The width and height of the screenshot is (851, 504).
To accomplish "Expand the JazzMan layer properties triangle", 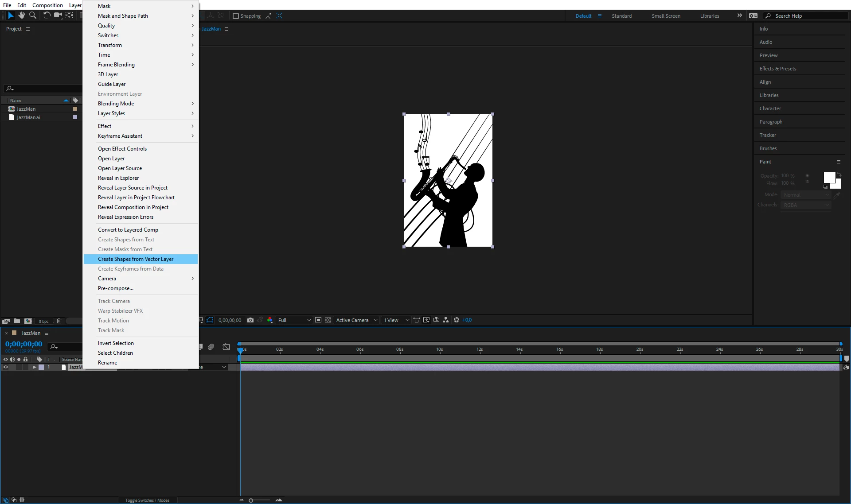I will pos(34,367).
